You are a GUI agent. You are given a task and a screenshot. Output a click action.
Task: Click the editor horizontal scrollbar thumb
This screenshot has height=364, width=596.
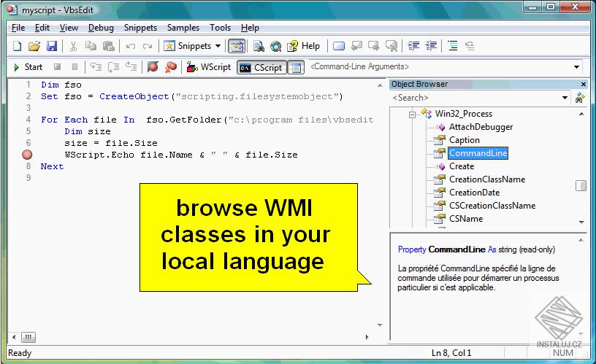[28, 337]
